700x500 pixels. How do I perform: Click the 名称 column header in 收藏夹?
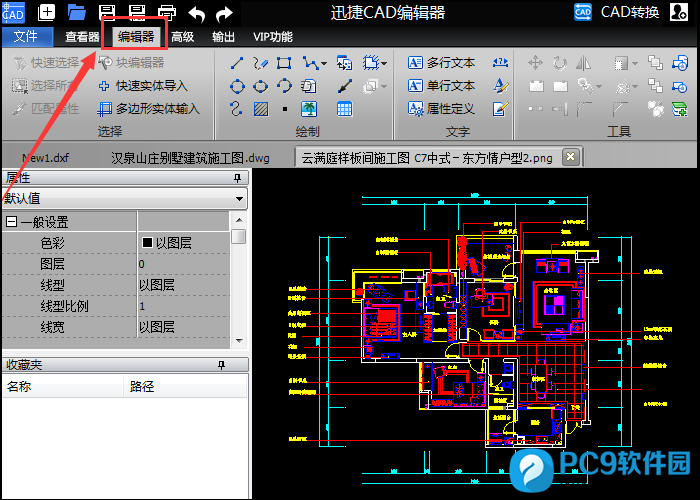tap(62, 386)
